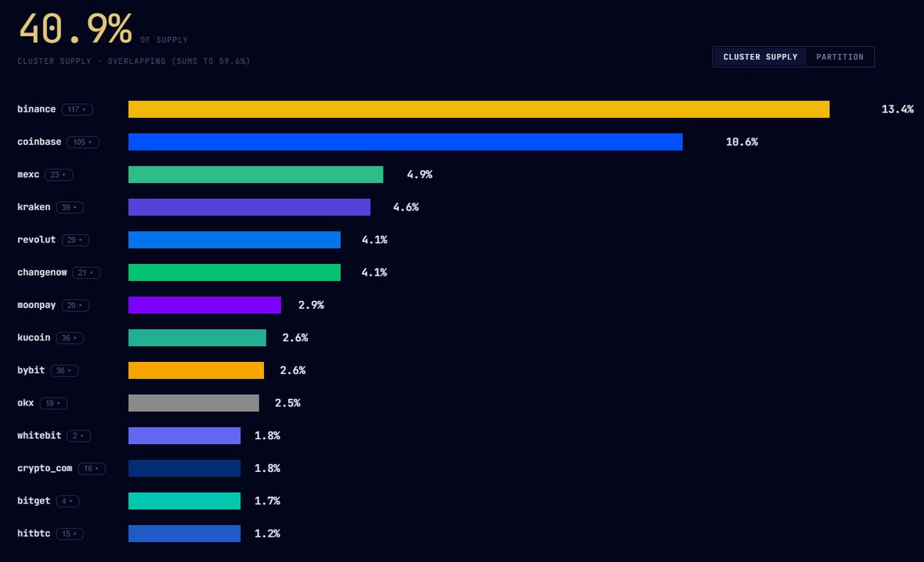This screenshot has width=924, height=562.
Task: Click the green mexc supply bar
Action: [256, 175]
